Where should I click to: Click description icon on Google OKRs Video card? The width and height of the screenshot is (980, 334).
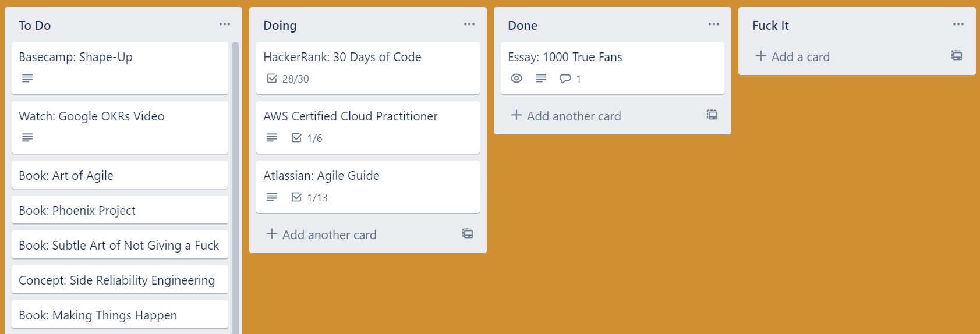click(x=27, y=137)
